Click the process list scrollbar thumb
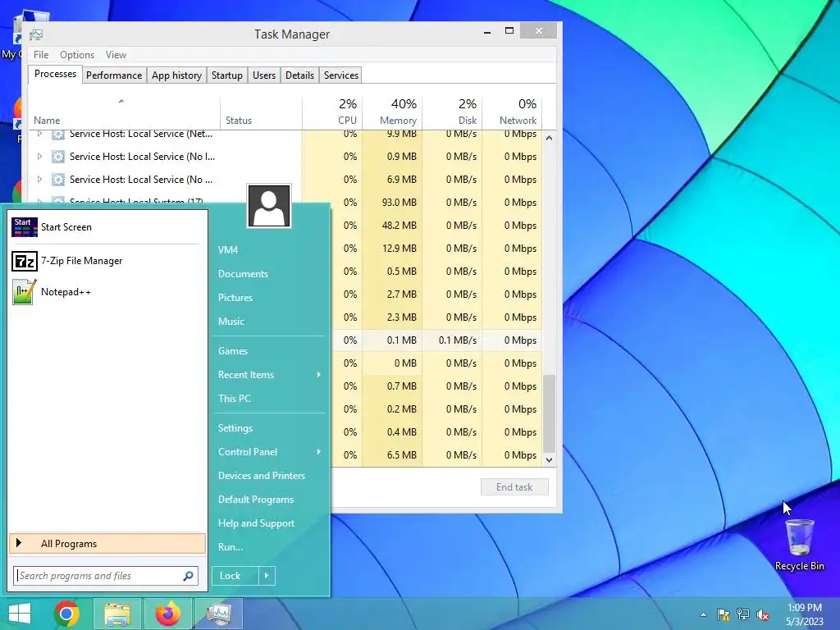This screenshot has width=840, height=630. pyautogui.click(x=549, y=413)
